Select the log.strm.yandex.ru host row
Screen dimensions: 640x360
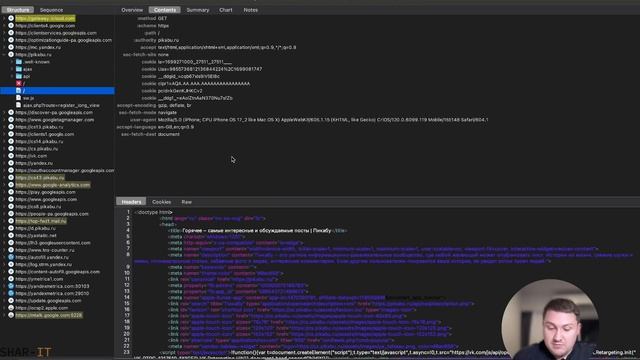43,264
